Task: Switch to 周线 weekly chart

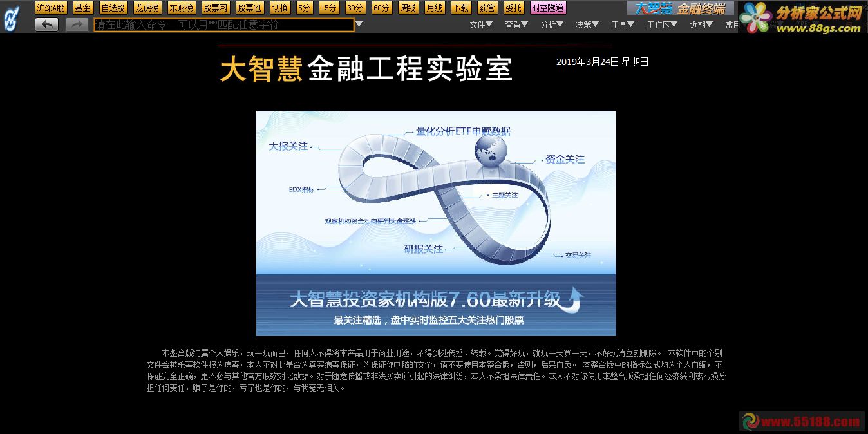Action: point(408,8)
